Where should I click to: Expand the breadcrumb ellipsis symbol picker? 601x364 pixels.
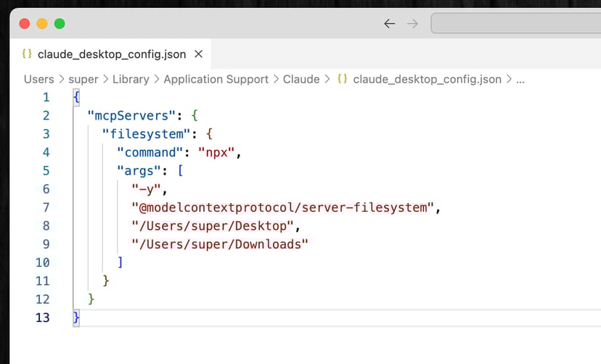[x=520, y=79]
